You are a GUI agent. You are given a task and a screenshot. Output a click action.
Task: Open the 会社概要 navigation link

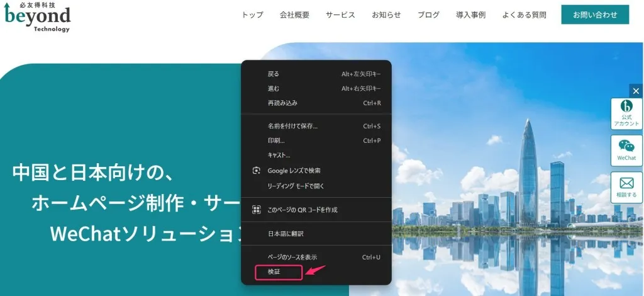pyautogui.click(x=294, y=15)
